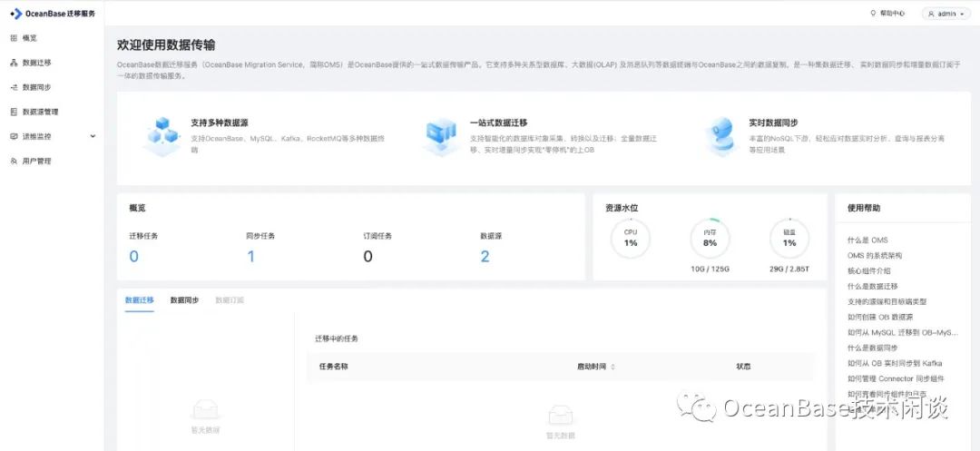The width and height of the screenshot is (980, 451).
Task: Click the 内存 8% usage gauge
Action: click(710, 239)
